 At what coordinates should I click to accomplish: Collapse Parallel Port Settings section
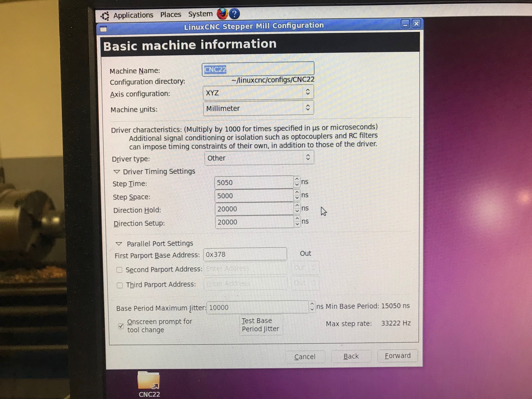[119, 244]
